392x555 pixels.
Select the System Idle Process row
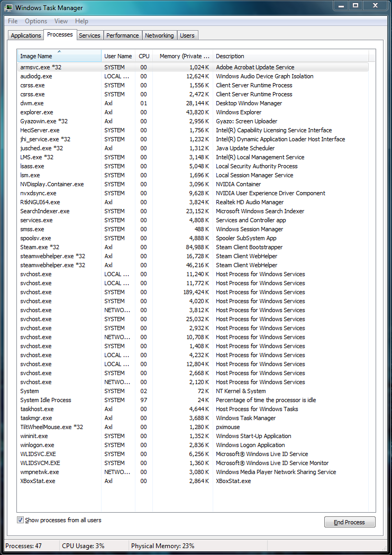[193, 400]
